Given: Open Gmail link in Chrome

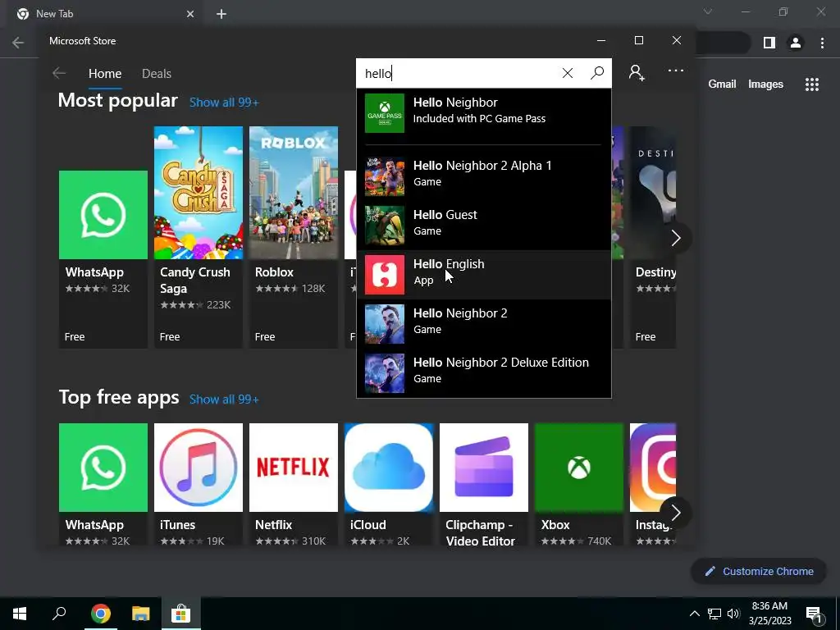Looking at the screenshot, I should 722,84.
